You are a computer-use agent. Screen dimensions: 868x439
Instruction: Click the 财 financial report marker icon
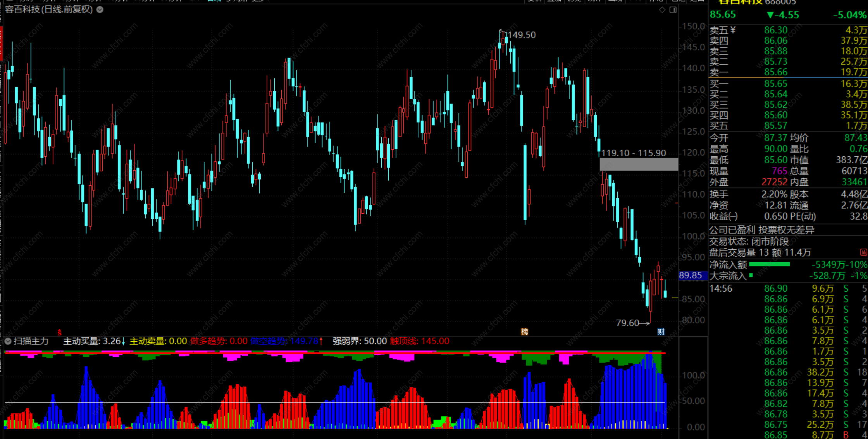coord(661,332)
